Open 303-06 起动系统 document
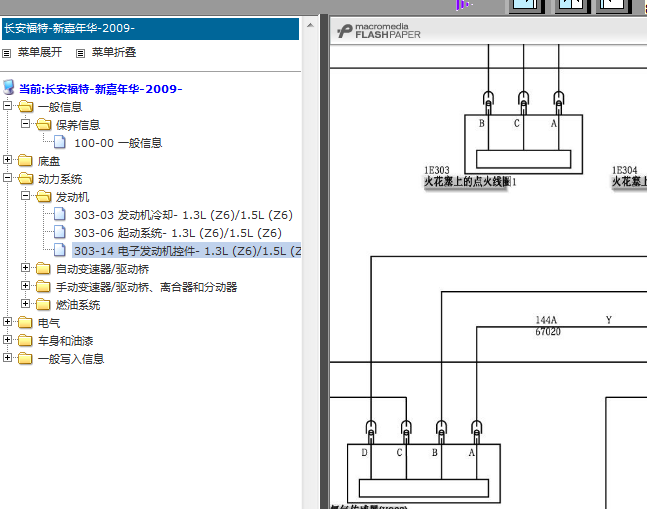 178,233
